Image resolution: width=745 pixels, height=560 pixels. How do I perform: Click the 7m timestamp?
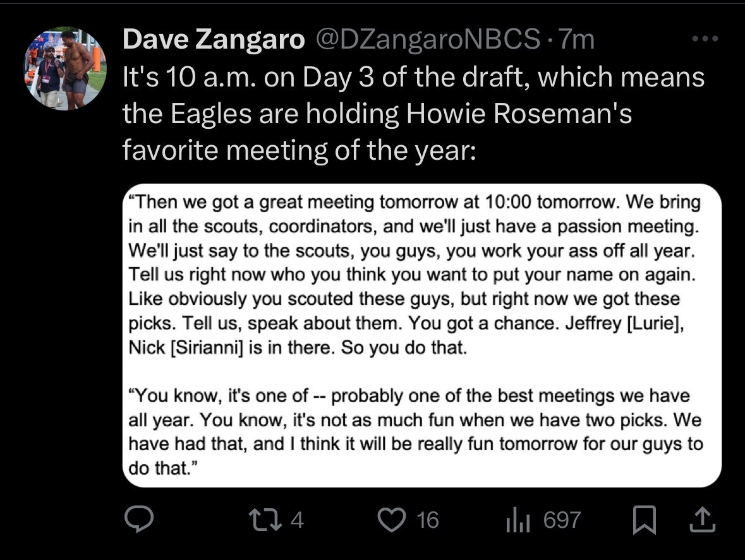(576, 40)
